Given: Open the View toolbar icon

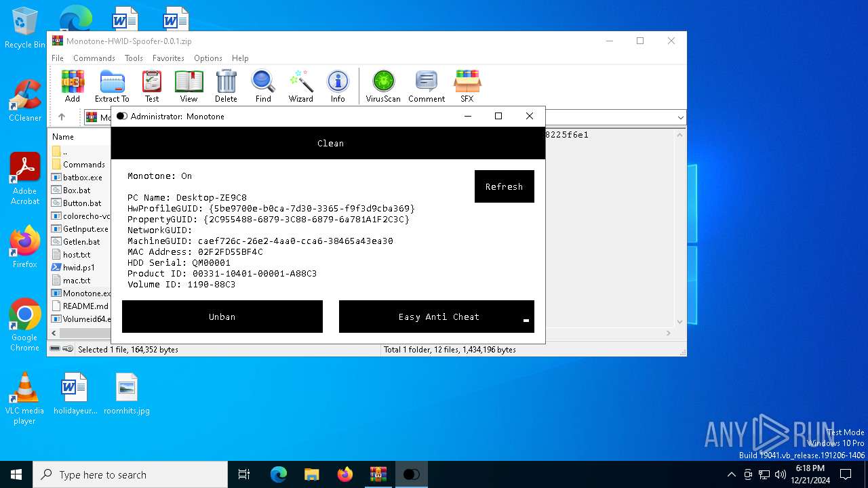Looking at the screenshot, I should click(189, 86).
